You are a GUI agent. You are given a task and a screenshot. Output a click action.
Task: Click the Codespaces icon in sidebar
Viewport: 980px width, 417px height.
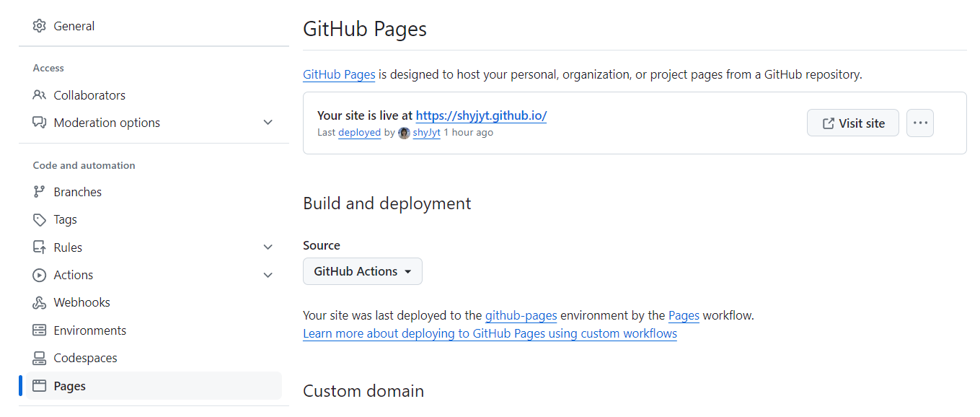tap(40, 358)
